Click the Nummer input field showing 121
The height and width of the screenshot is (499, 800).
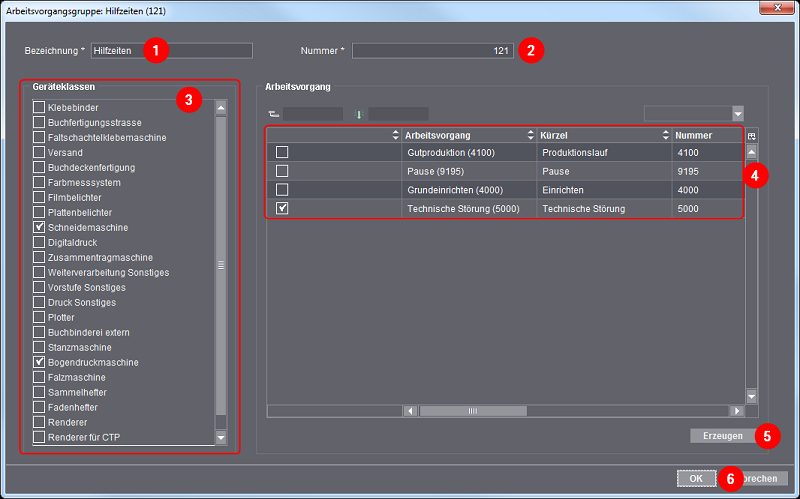[x=432, y=50]
